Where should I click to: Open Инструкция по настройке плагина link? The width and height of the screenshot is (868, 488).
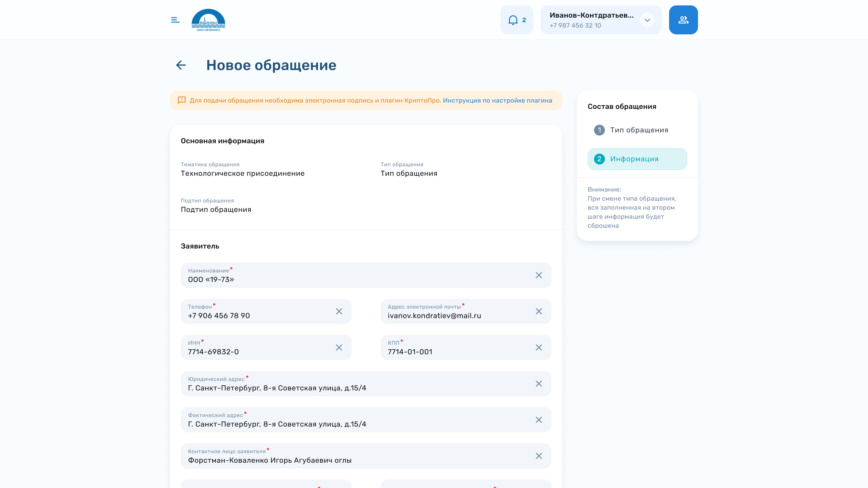tap(497, 100)
